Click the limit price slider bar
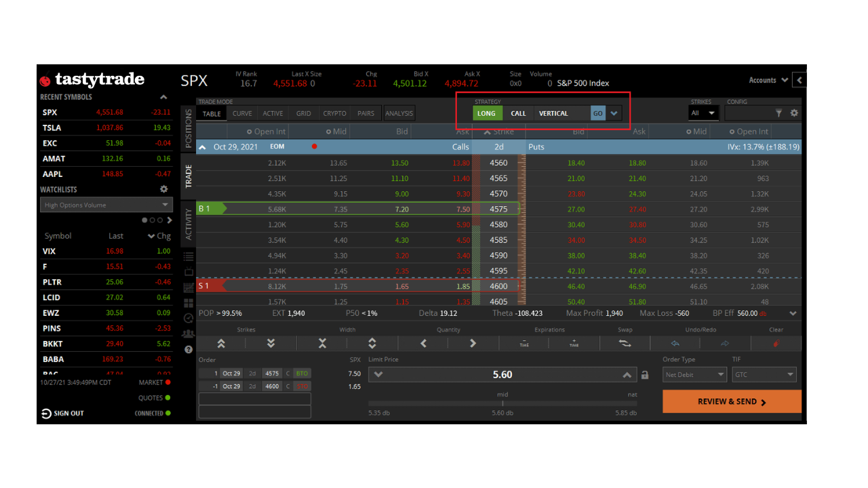The image size is (868, 488). click(502, 403)
